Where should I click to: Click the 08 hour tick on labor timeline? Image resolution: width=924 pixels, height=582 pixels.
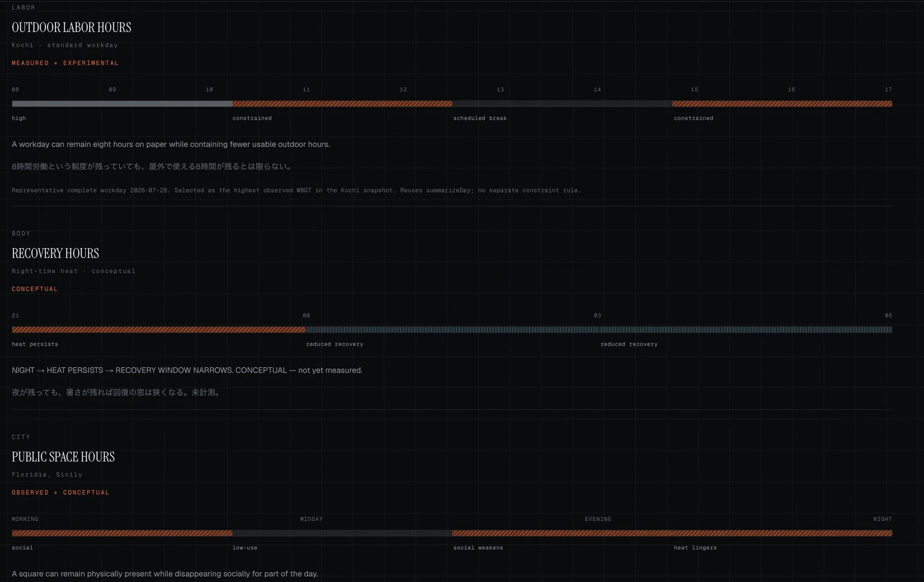pos(16,90)
